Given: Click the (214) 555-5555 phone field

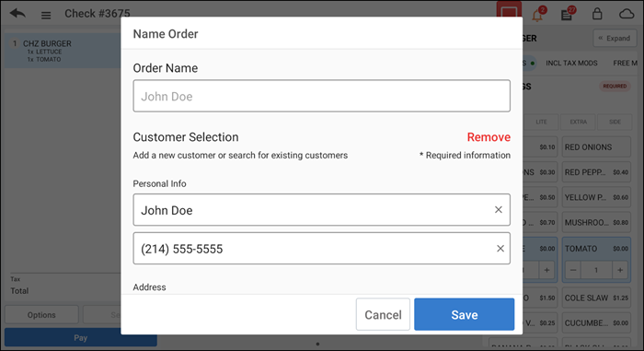Looking at the screenshot, I should pos(322,249).
